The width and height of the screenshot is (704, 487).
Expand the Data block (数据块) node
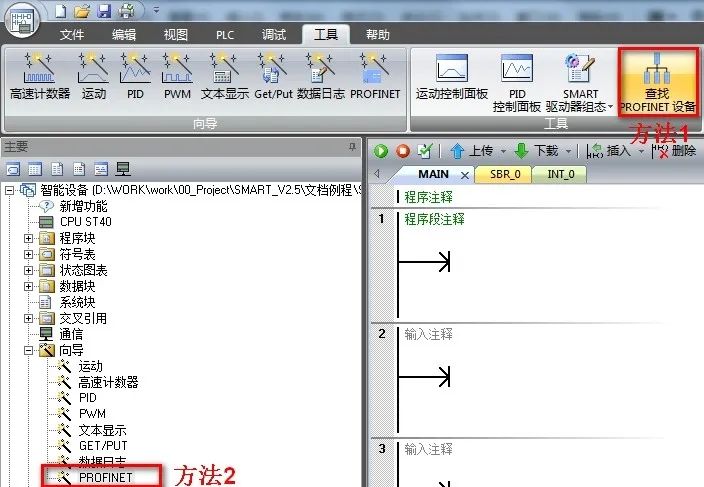(x=28, y=286)
